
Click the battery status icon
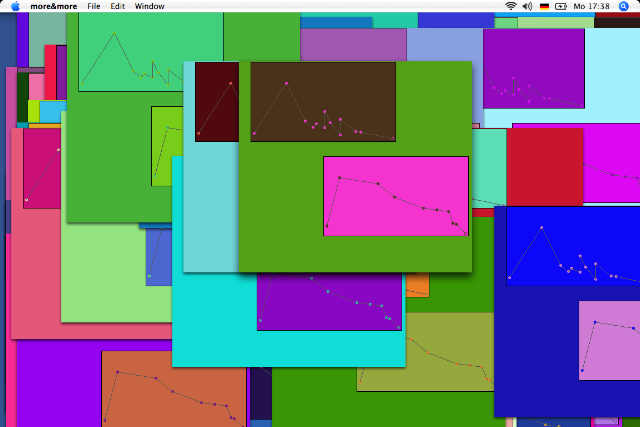click(560, 6)
